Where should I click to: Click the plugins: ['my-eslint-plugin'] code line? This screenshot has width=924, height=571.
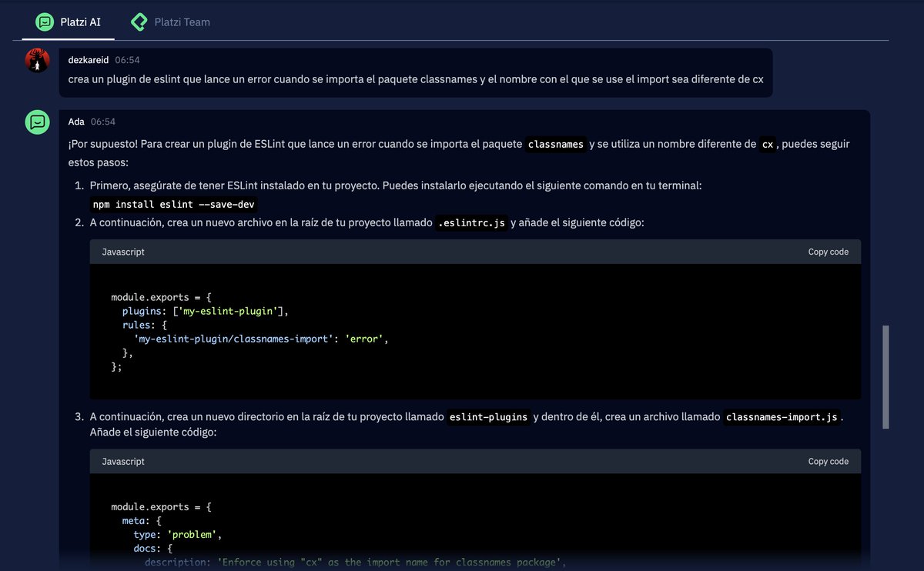[205, 311]
